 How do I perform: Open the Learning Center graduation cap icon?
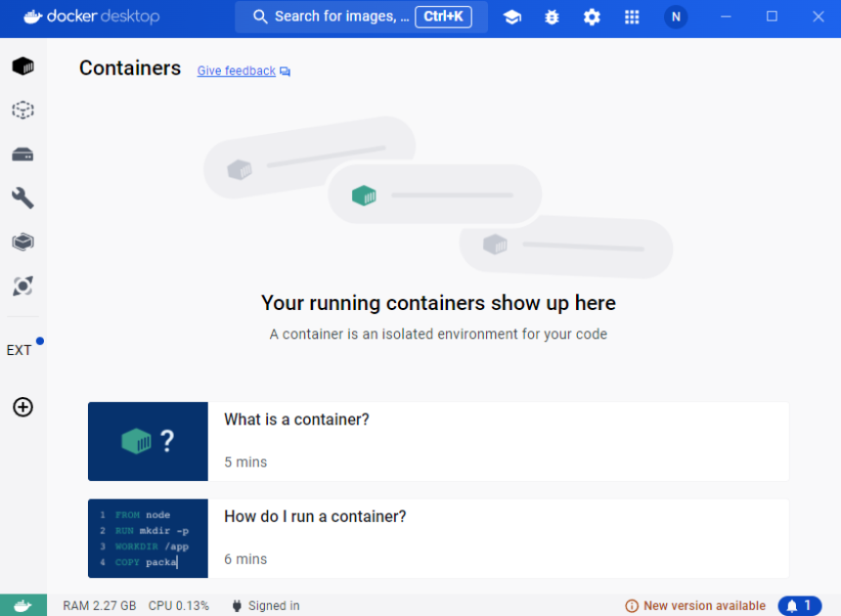[x=512, y=18]
